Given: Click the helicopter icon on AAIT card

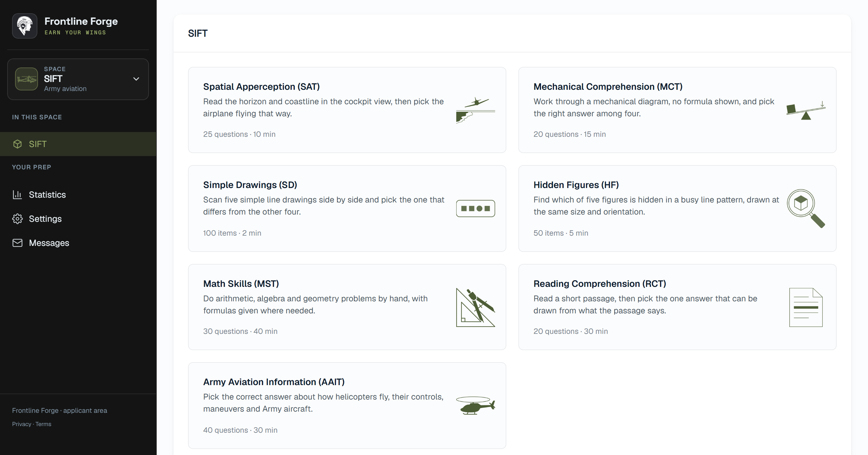Looking at the screenshot, I should 476,406.
